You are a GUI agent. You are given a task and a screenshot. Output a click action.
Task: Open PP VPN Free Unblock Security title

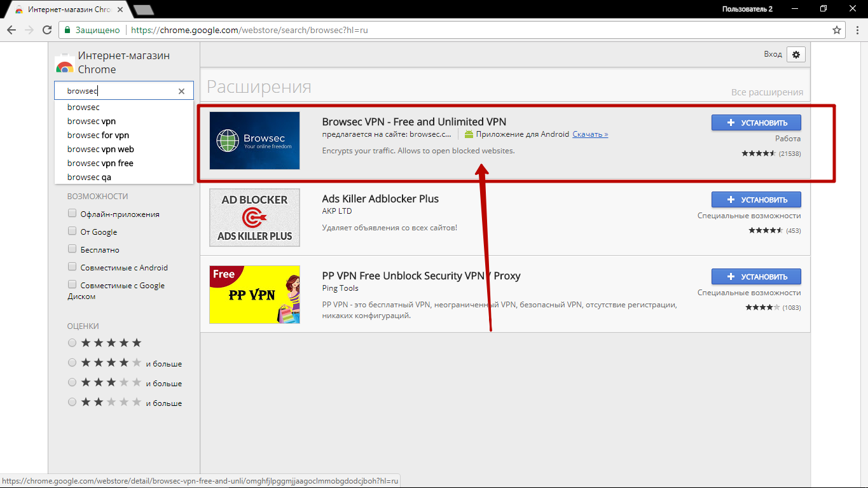421,275
